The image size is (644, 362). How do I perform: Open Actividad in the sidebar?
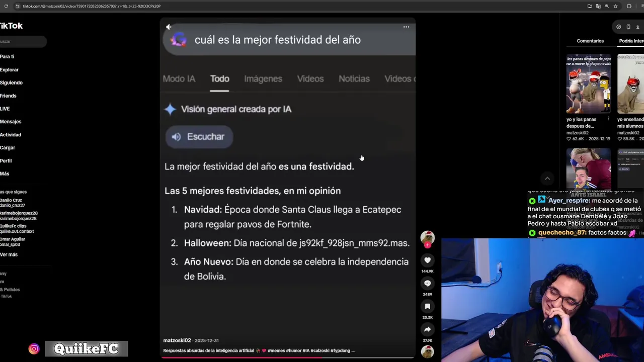(x=11, y=135)
